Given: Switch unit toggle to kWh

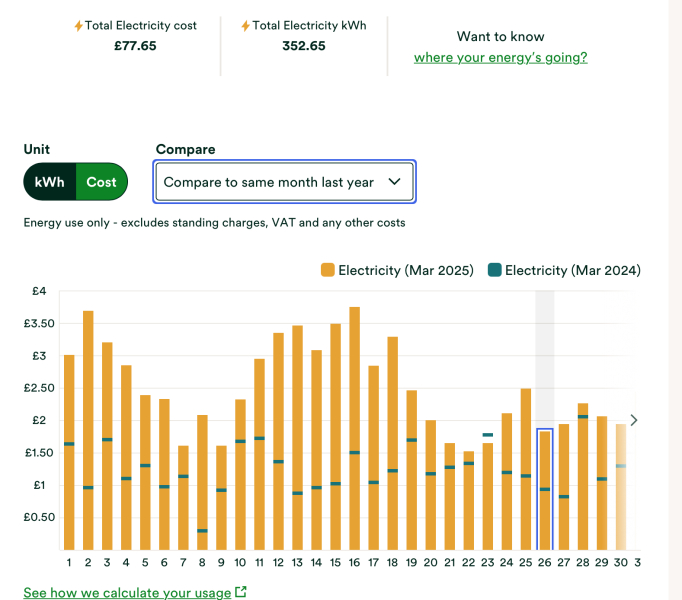Looking at the screenshot, I should pyautogui.click(x=50, y=182).
